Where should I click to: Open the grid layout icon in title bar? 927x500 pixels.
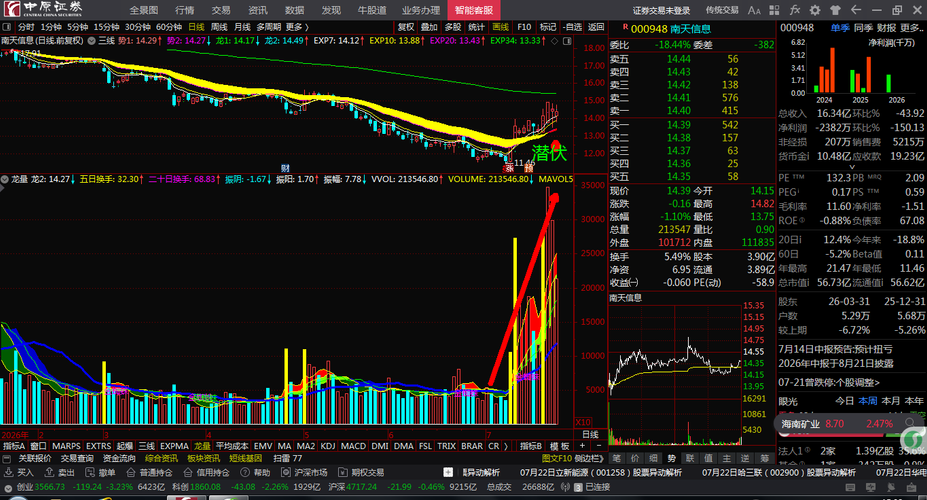[774, 10]
